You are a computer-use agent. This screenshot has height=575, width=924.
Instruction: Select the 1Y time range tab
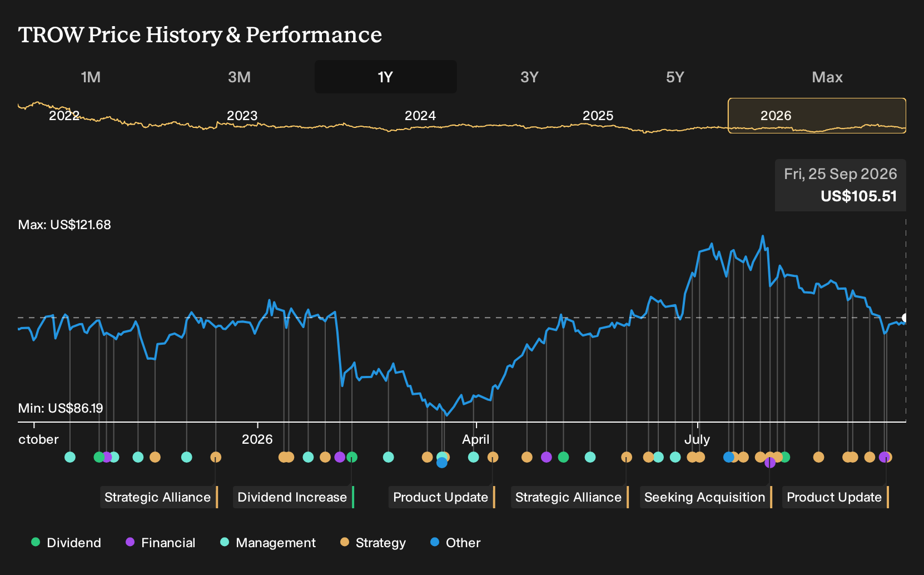coord(386,77)
